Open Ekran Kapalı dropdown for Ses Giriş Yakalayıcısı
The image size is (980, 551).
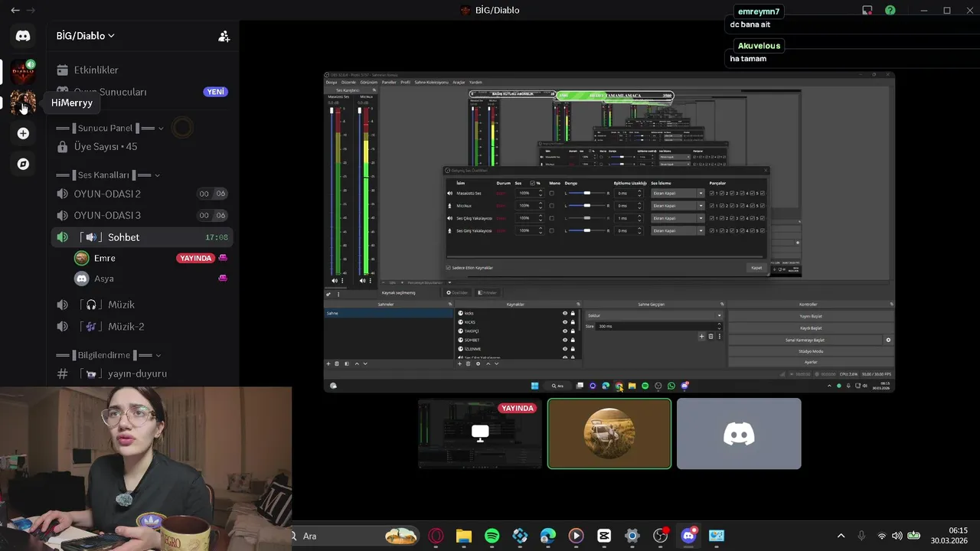[x=678, y=230]
